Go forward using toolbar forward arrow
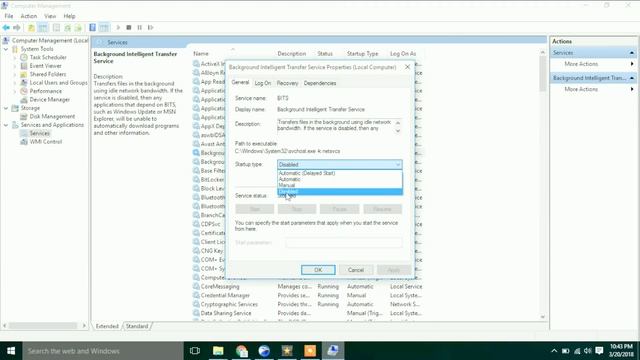 pos(17,28)
